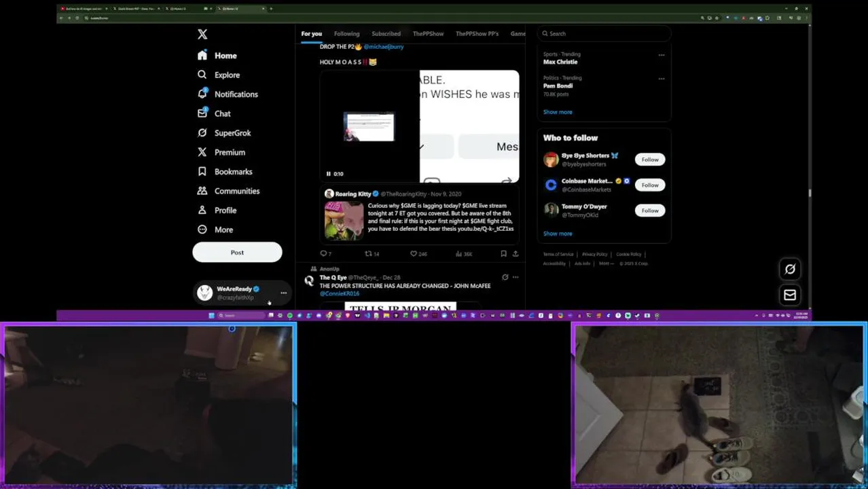868x489 pixels.
Task: Open Profile in the sidebar
Action: pos(217,211)
